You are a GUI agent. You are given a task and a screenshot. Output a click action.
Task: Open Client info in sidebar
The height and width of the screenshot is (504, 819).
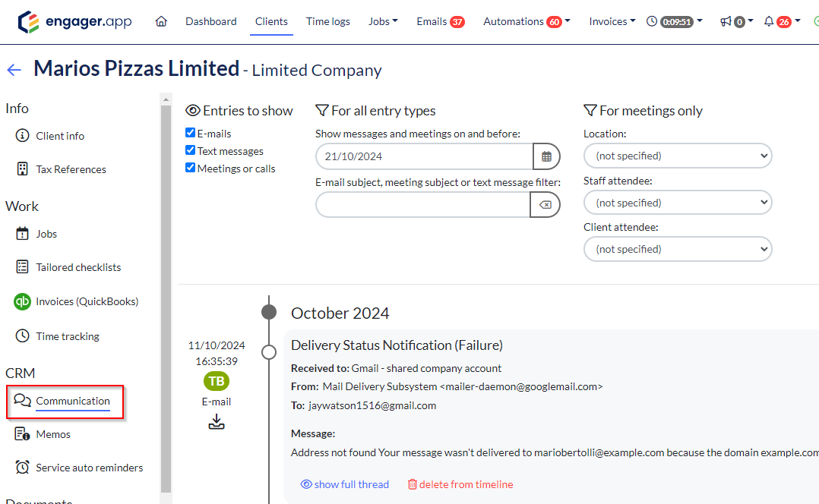[x=60, y=136]
